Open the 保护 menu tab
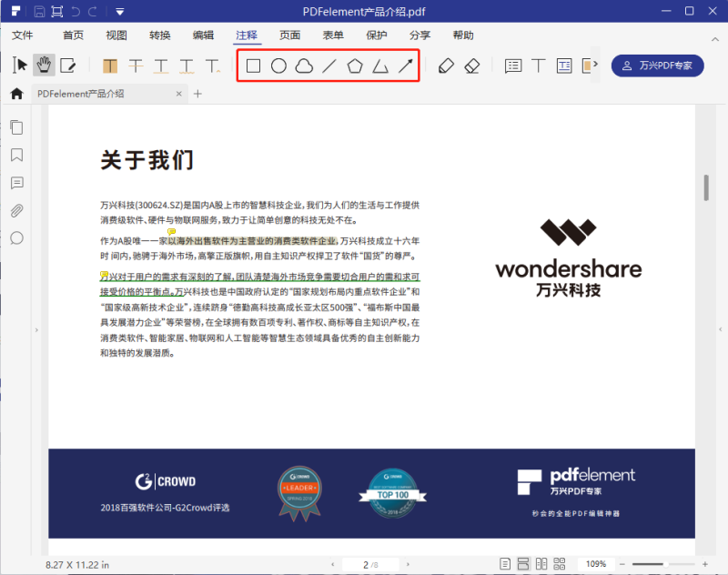This screenshot has height=575, width=728. 377,35
